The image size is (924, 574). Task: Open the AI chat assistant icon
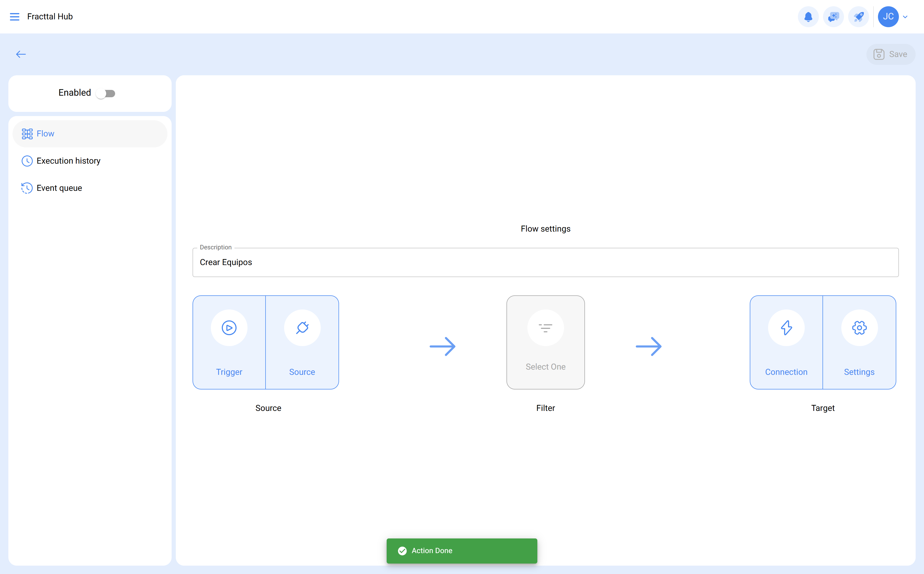tap(833, 17)
